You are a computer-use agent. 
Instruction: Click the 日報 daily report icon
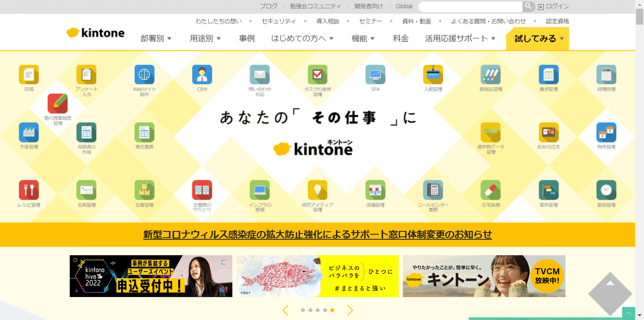(x=28, y=75)
